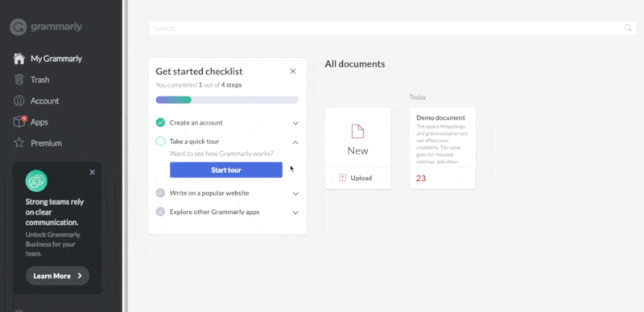
Task: Click the All documents heading
Action: pyautogui.click(x=355, y=64)
